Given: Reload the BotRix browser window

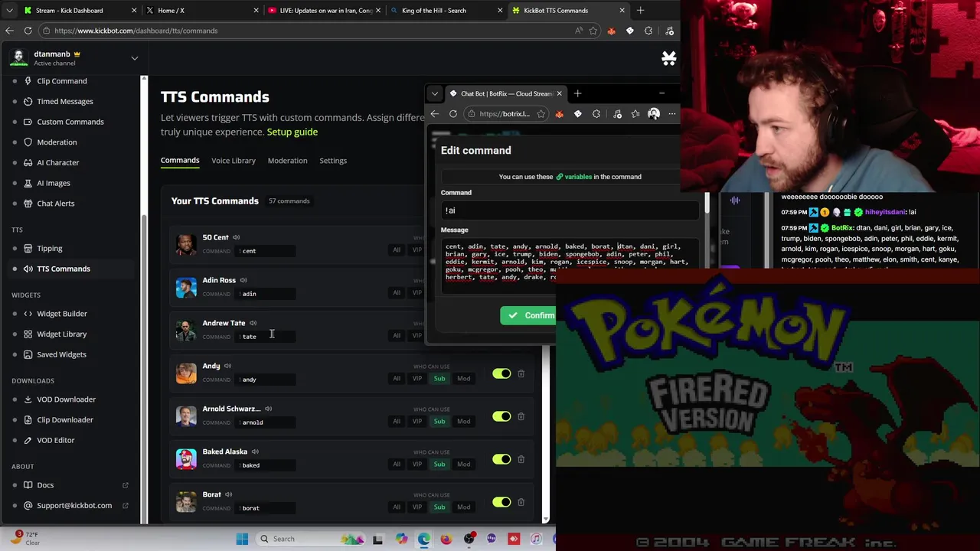Looking at the screenshot, I should click(453, 114).
